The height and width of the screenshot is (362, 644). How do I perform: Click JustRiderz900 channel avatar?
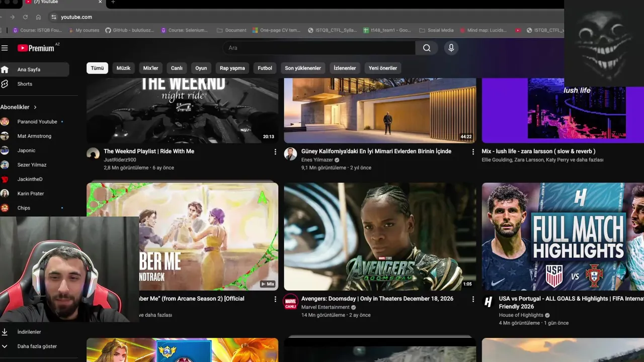pos(93,154)
